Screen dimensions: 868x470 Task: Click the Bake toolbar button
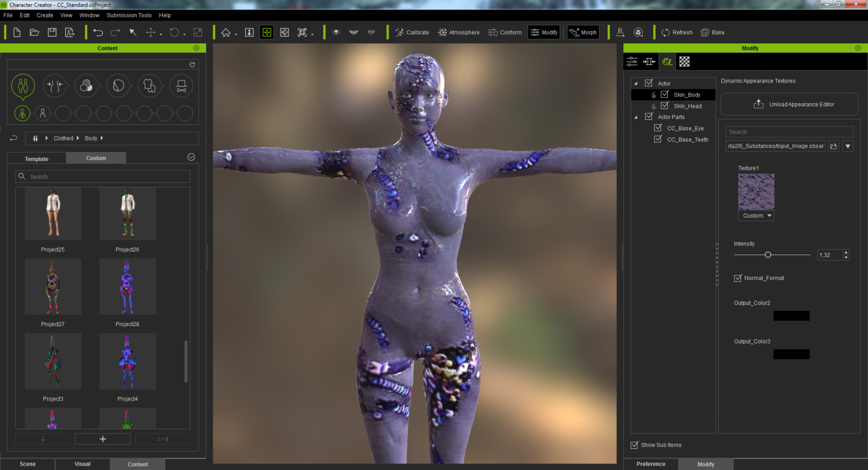[x=712, y=33]
